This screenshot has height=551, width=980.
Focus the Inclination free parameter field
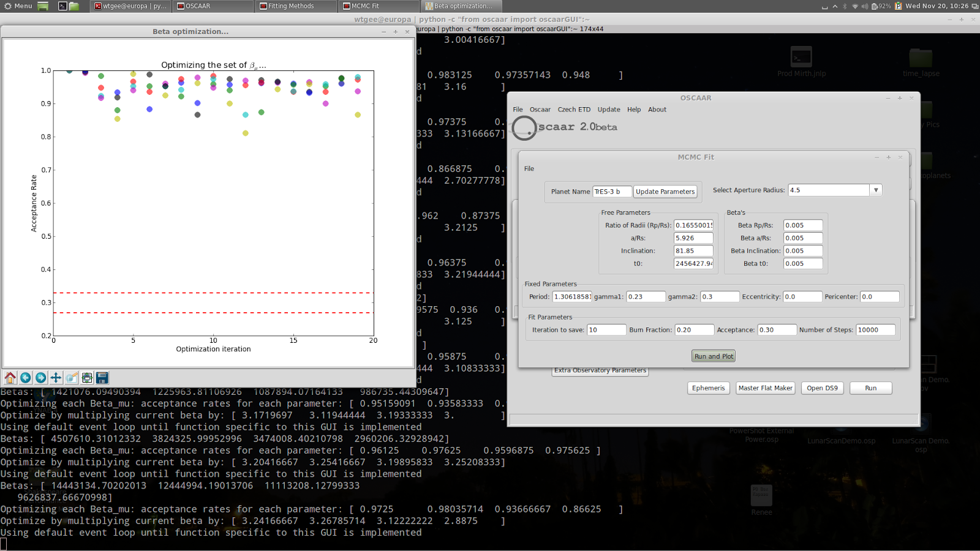pos(693,251)
